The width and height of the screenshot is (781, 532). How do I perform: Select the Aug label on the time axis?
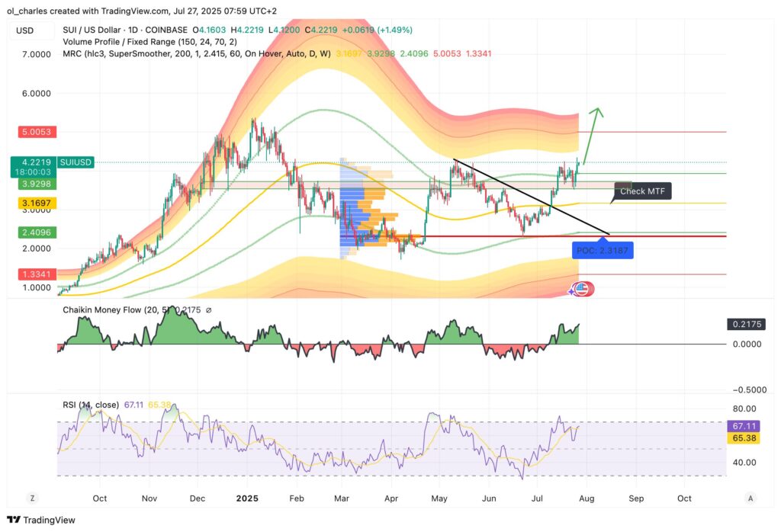coord(587,498)
